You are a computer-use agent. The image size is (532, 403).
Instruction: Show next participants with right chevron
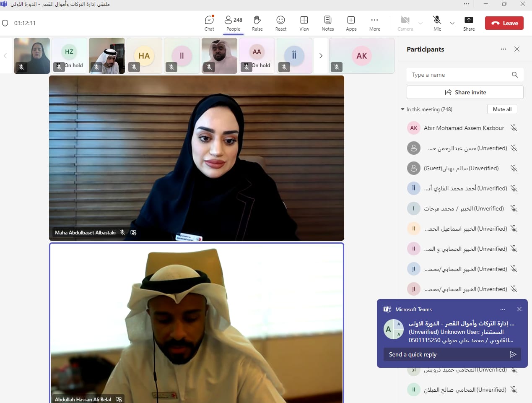coord(321,56)
